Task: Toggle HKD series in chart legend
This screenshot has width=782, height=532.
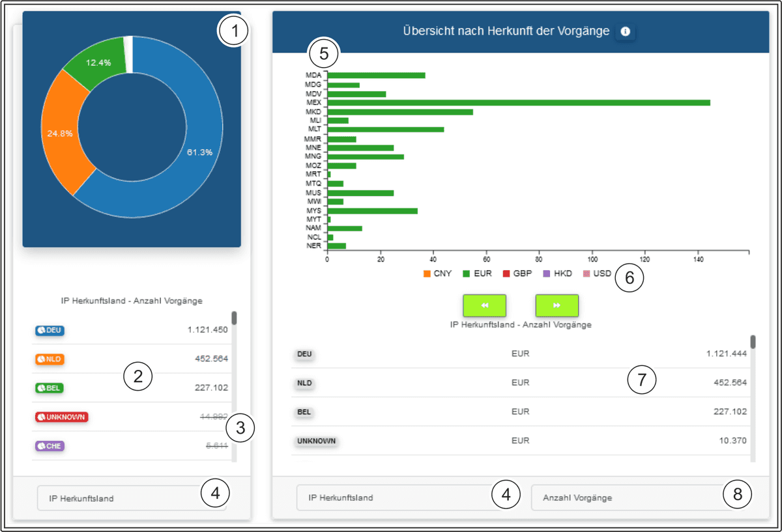Action: [558, 273]
